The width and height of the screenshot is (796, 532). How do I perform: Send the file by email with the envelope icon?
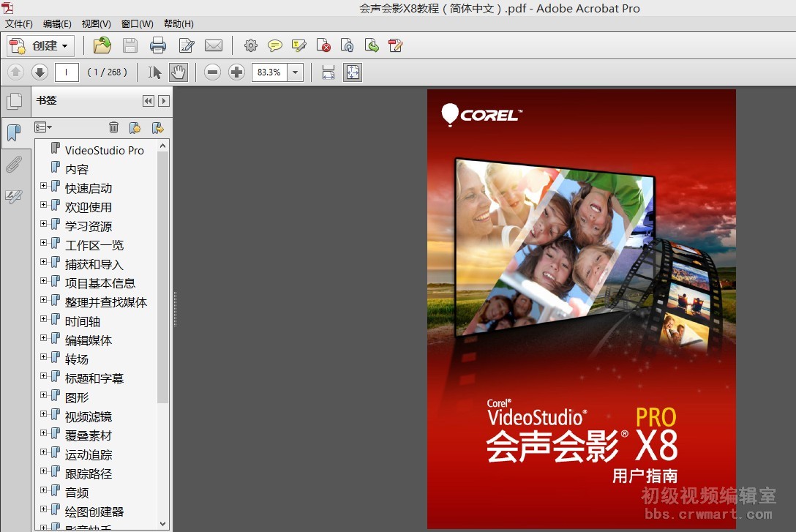point(214,45)
